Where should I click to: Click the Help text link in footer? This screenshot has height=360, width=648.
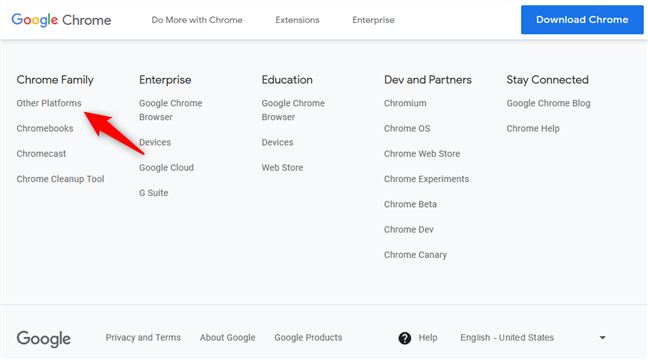click(428, 337)
